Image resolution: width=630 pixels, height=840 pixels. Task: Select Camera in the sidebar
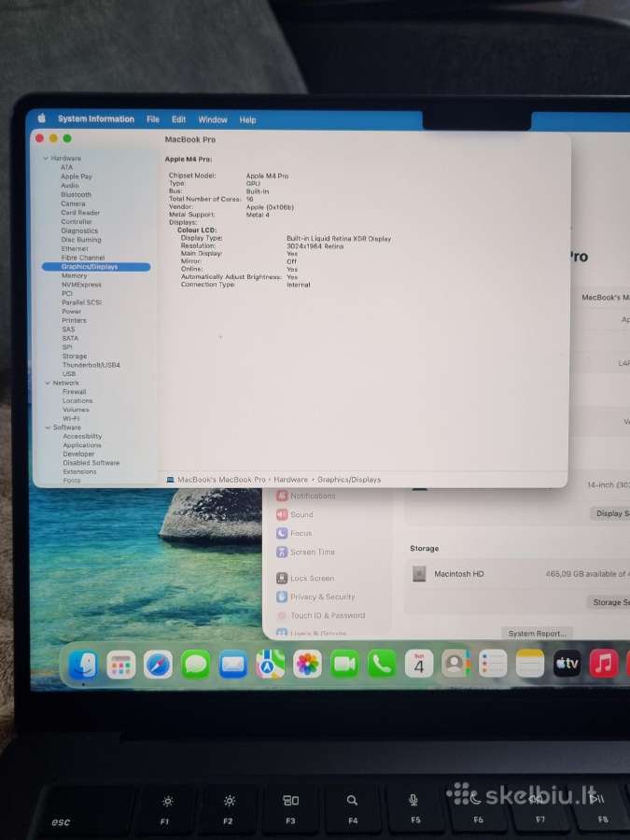click(73, 203)
